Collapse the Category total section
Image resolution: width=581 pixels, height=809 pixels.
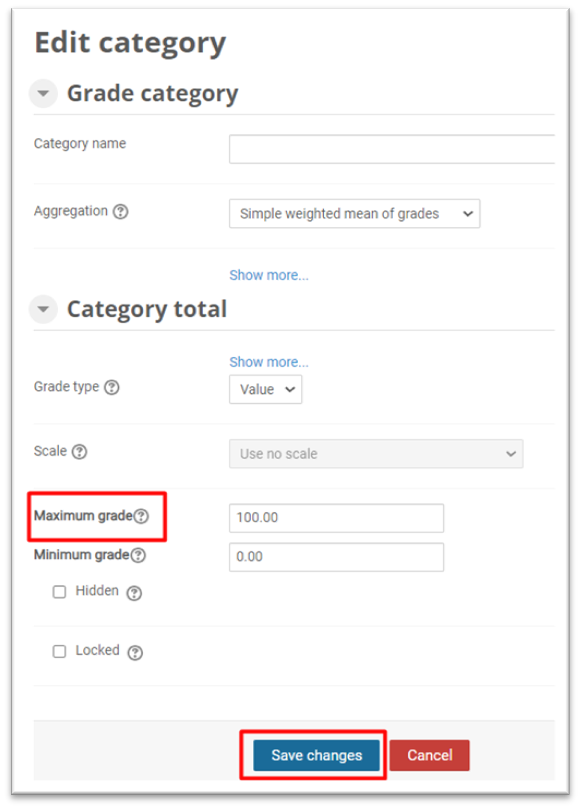click(43, 309)
